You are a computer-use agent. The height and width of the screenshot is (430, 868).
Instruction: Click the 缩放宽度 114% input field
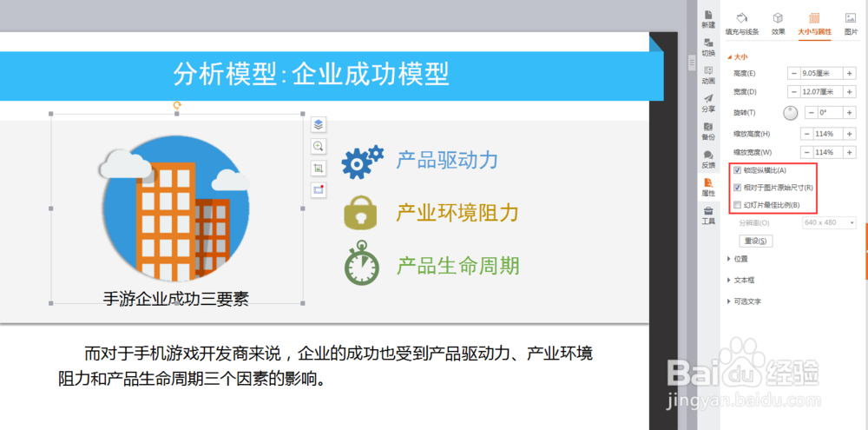[828, 152]
